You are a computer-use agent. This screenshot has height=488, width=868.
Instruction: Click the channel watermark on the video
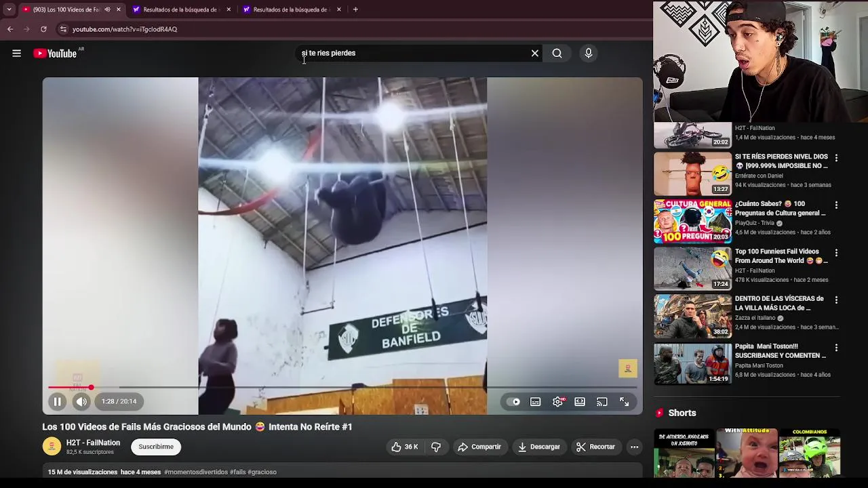(x=627, y=368)
